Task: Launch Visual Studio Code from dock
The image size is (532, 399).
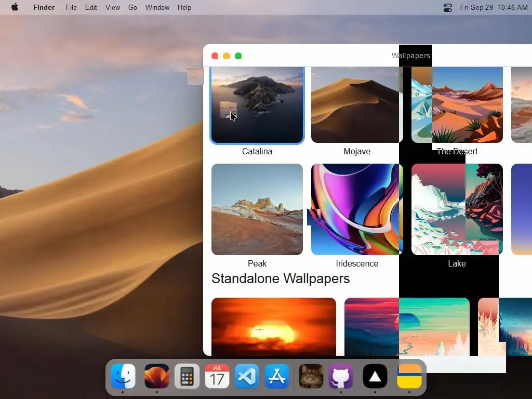Action: click(x=247, y=376)
